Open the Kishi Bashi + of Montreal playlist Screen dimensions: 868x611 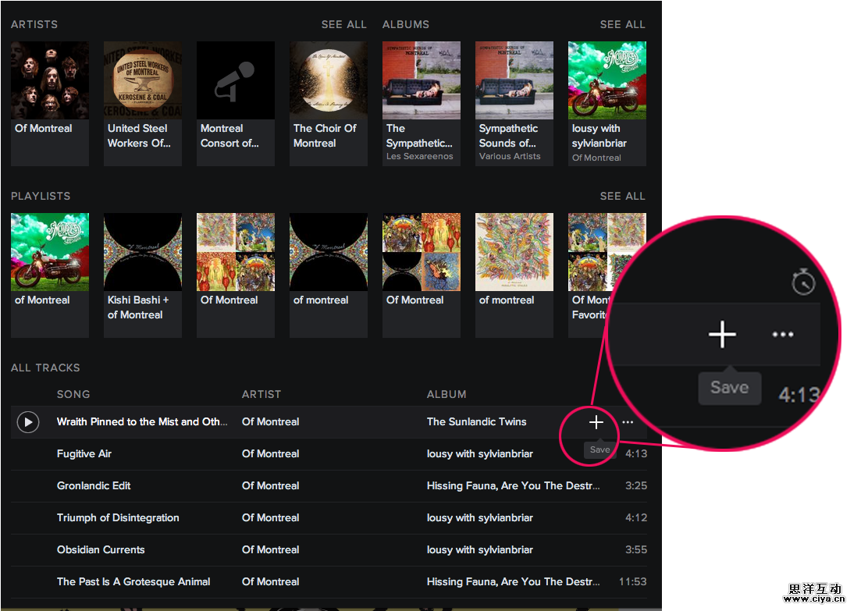142,253
